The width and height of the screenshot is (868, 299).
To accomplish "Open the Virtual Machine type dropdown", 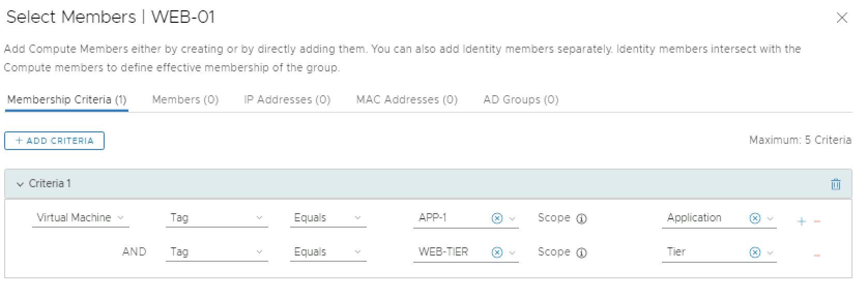I will [80, 218].
